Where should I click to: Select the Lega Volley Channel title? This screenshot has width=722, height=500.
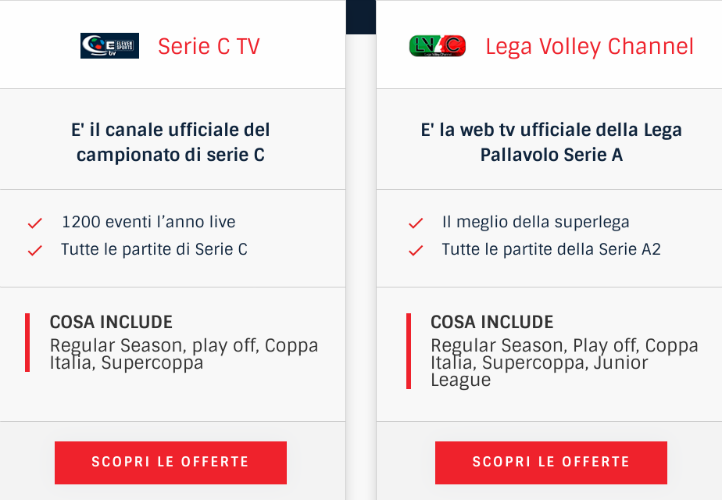589,46
